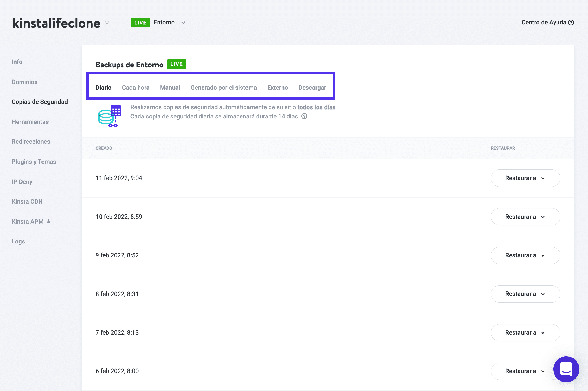Click the Centro de Ayuda help icon
Screen dimensions: 588x391
(x=571, y=23)
